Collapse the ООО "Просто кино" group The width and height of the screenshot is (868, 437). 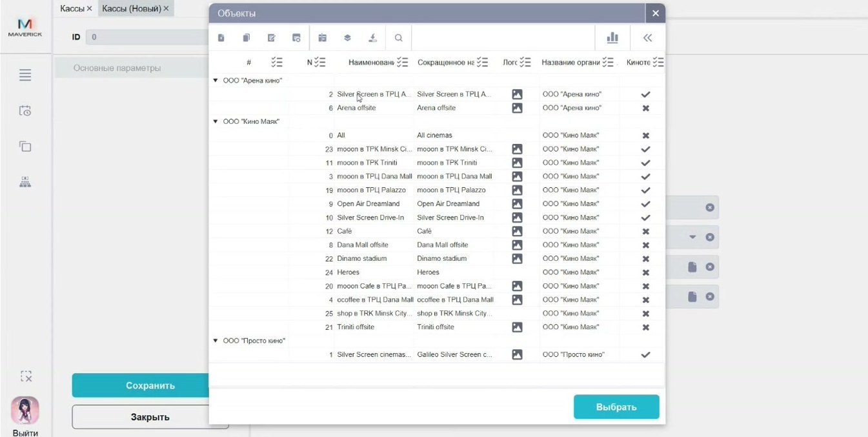tap(216, 341)
